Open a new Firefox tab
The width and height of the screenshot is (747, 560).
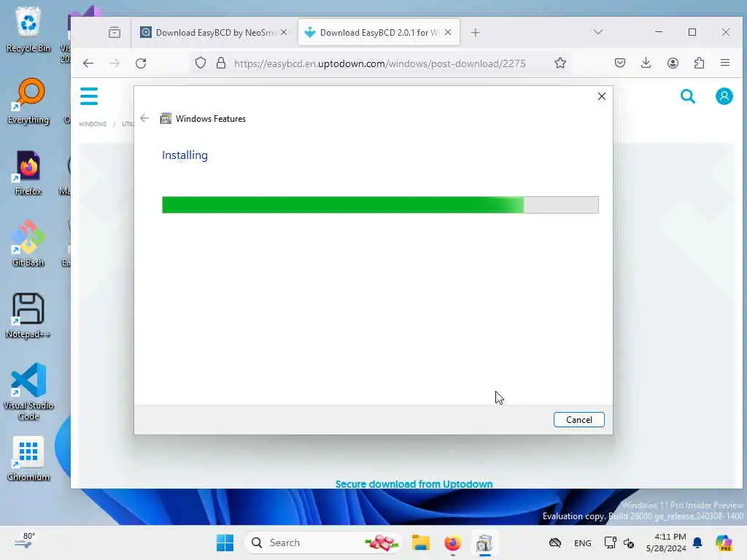point(475,32)
